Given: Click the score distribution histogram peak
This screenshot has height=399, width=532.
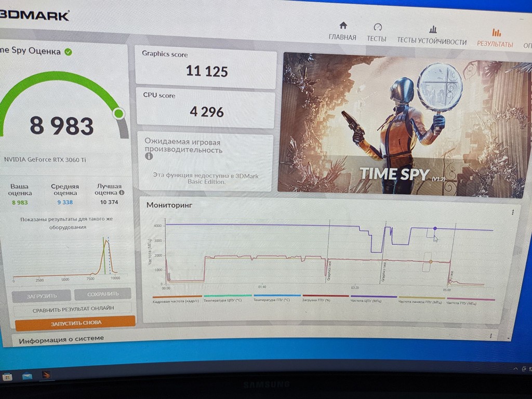Looking at the screenshot, I should coord(106,242).
